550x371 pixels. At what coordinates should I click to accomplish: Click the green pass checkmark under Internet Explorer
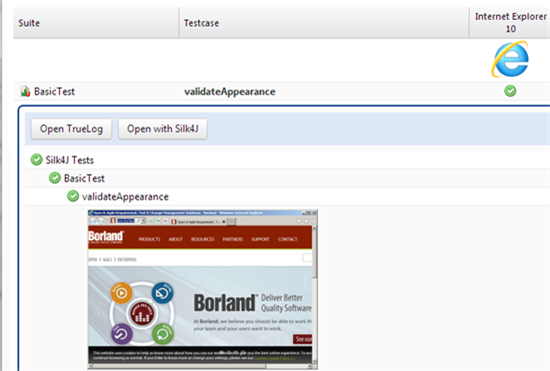pyautogui.click(x=510, y=91)
